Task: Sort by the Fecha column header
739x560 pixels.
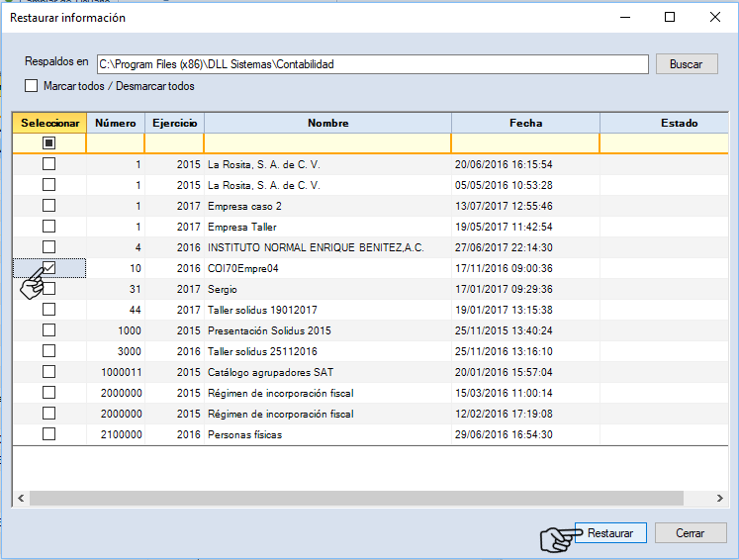Action: pos(525,123)
